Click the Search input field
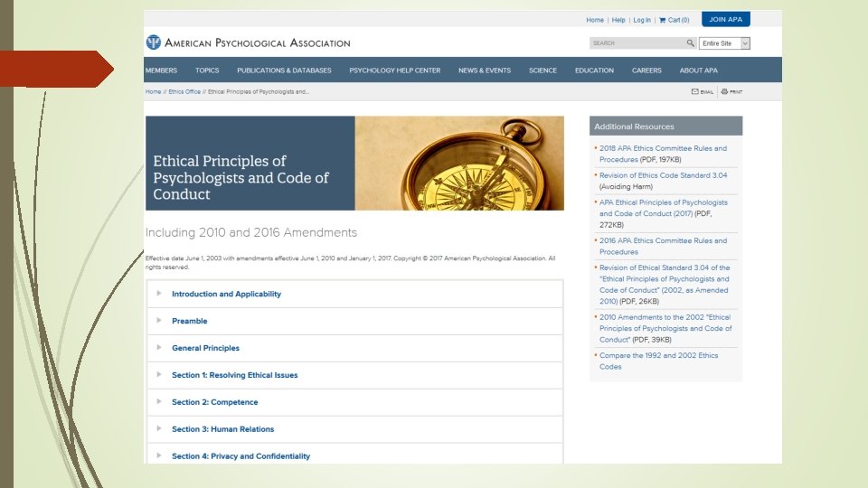 tap(637, 43)
